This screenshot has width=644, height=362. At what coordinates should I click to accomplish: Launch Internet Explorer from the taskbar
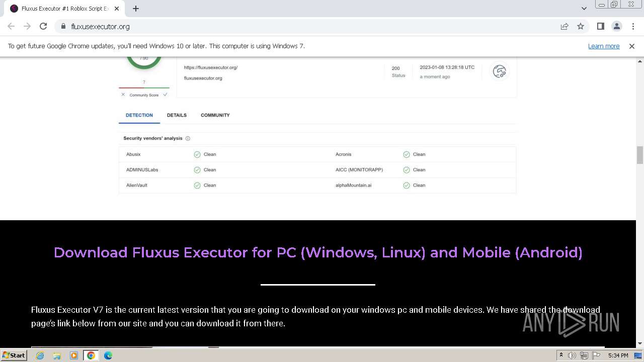tap(40, 355)
